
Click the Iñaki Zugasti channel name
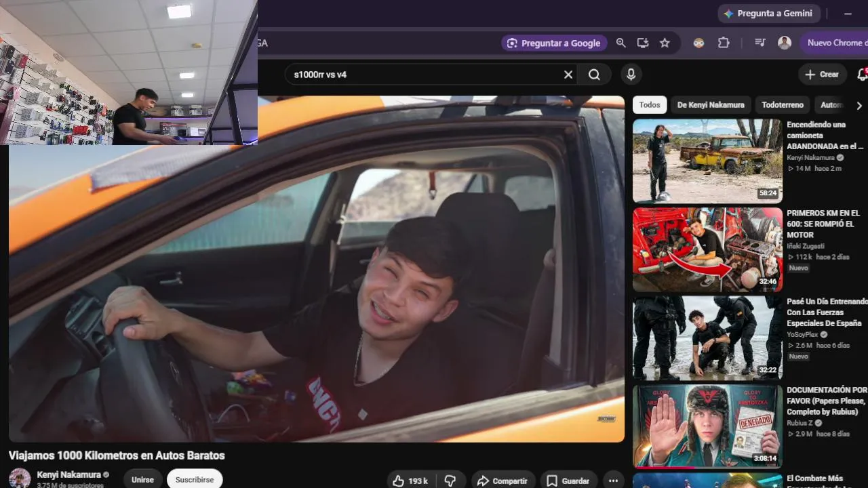coord(806,246)
